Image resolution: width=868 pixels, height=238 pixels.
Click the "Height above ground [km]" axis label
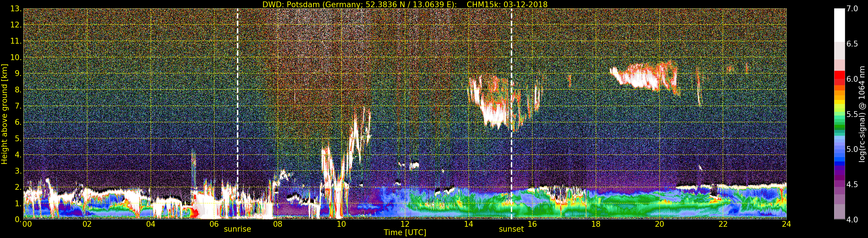[4, 114]
